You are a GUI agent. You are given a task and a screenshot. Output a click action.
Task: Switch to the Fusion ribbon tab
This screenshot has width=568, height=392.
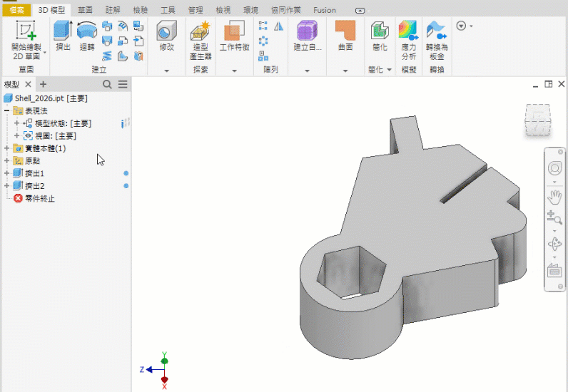click(x=325, y=10)
